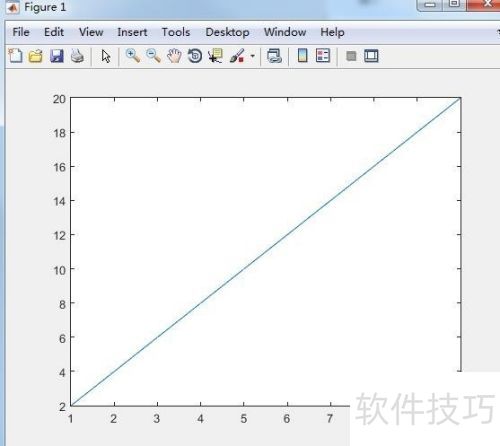Click the y-axis tick label 10
500x446 pixels.
click(60, 270)
